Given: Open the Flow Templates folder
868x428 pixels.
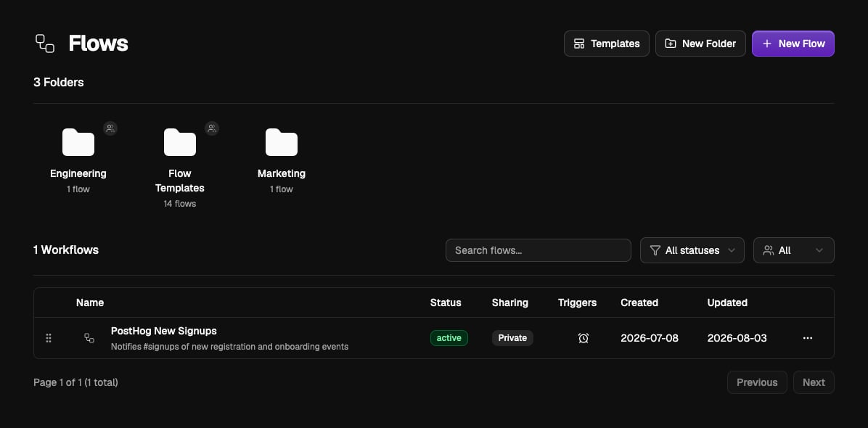Looking at the screenshot, I should 180,143.
